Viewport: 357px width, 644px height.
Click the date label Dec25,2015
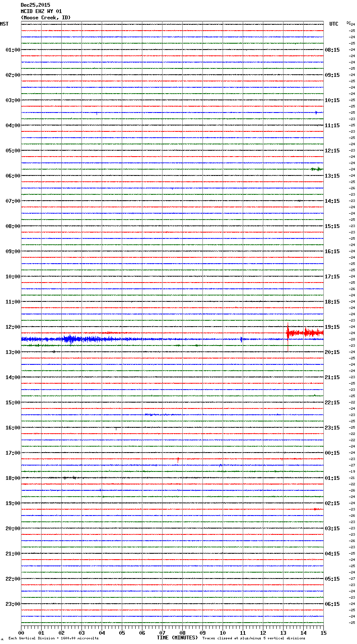coord(35,5)
